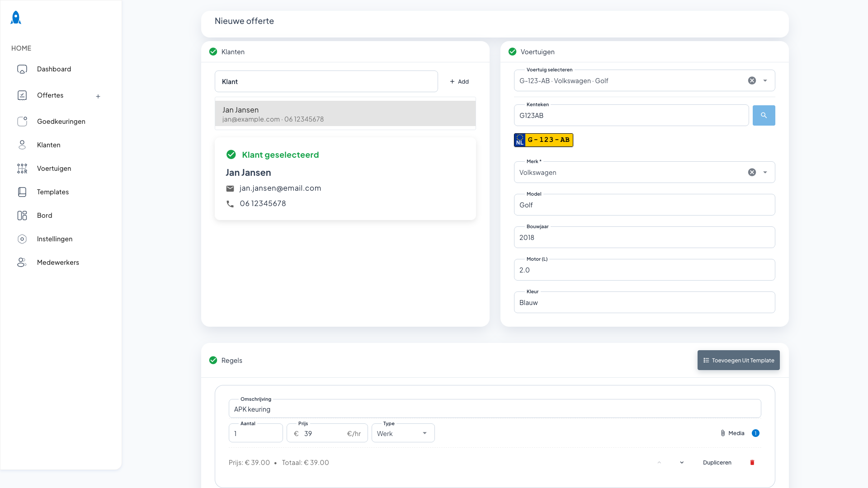This screenshot has width=868, height=488.
Task: Click Add to create new customer
Action: [x=459, y=82]
